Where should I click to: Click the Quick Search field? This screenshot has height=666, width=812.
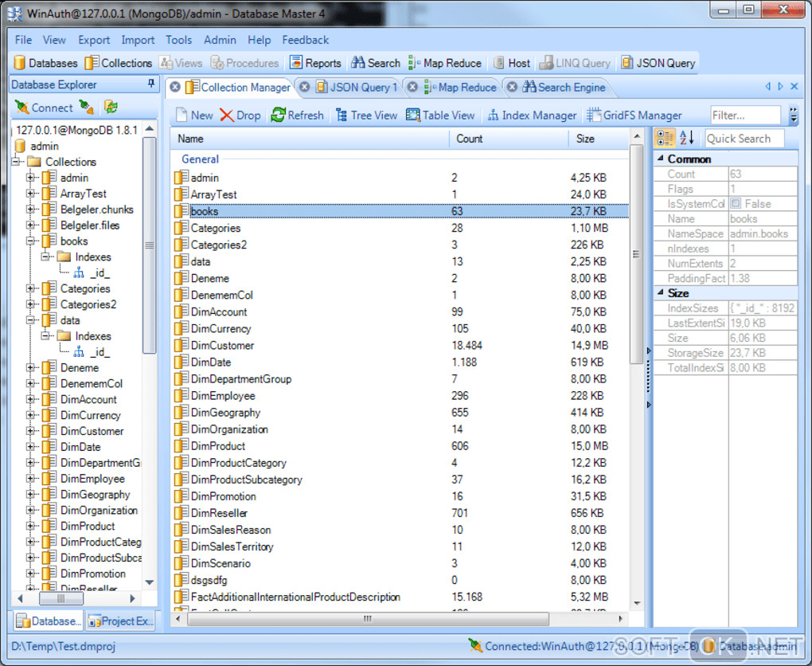pos(744,139)
